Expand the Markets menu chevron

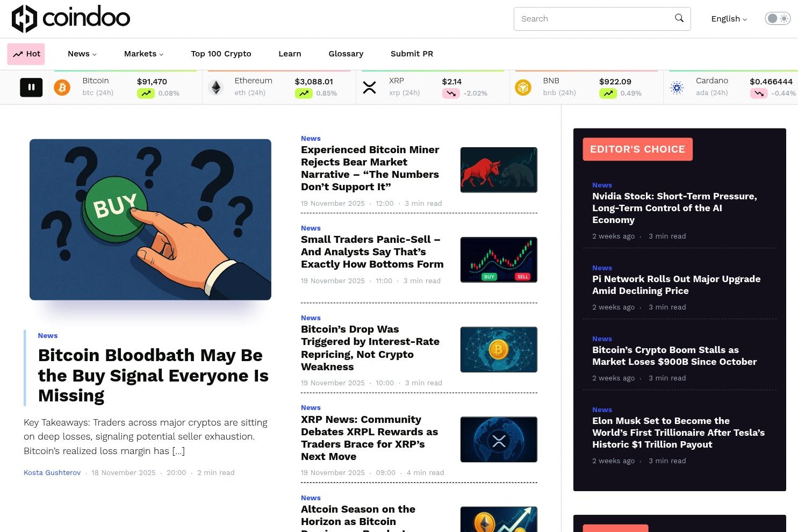(161, 54)
